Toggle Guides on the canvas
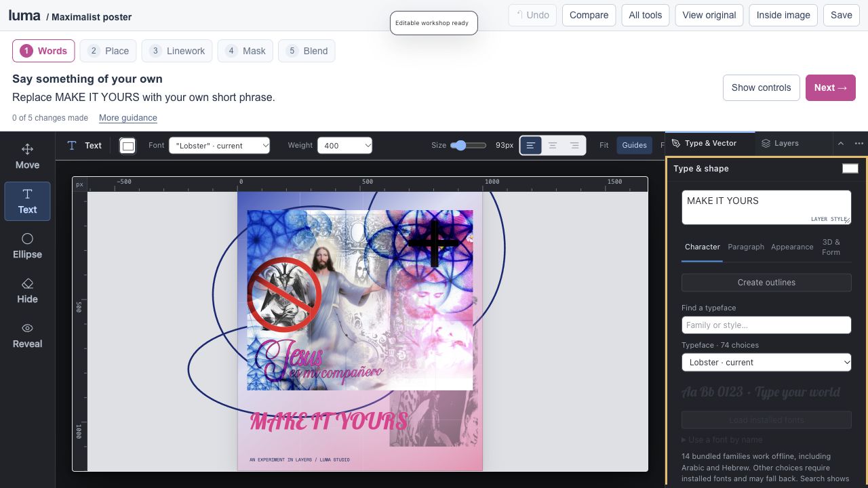 634,145
